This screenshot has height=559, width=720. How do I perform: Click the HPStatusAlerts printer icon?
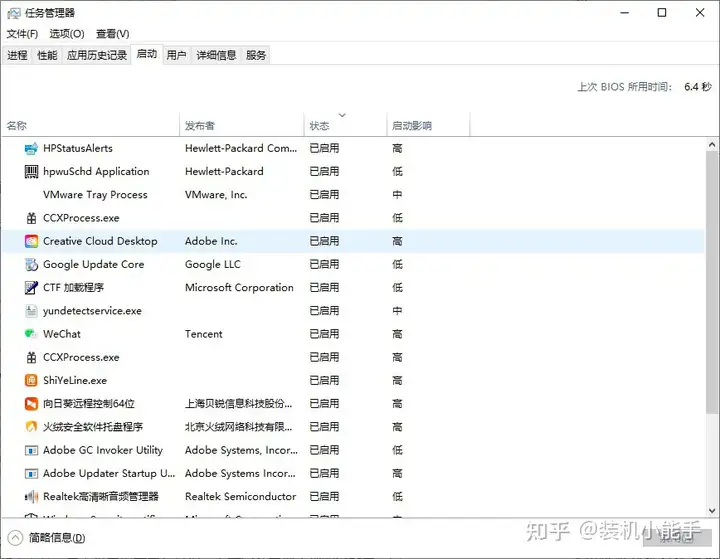pyautogui.click(x=31, y=148)
